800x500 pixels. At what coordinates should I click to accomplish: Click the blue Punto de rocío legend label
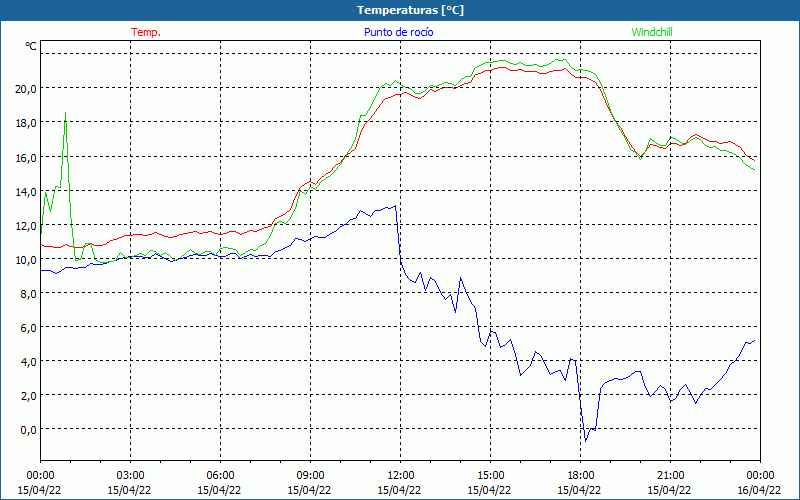click(x=398, y=32)
